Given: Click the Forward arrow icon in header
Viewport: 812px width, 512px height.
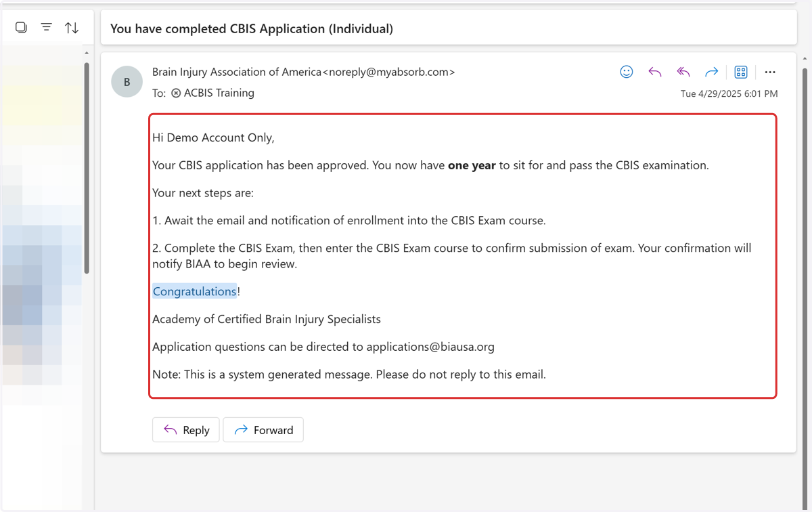Looking at the screenshot, I should (711, 72).
